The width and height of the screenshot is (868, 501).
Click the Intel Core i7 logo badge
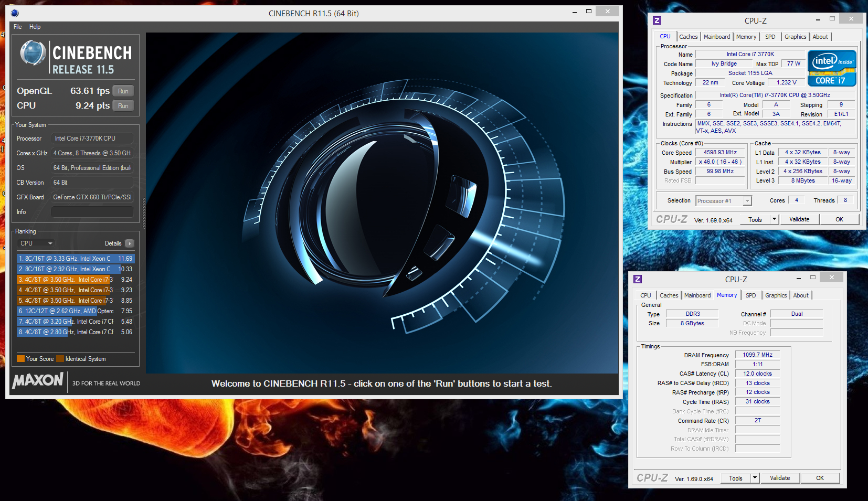832,68
